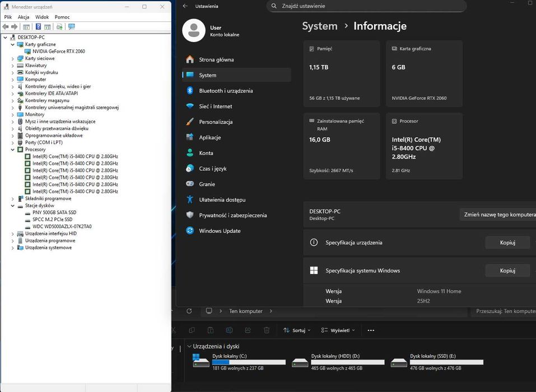Image resolution: width=536 pixels, height=392 pixels.
Task: Click the Explorer delete trash icon
Action: point(267,330)
